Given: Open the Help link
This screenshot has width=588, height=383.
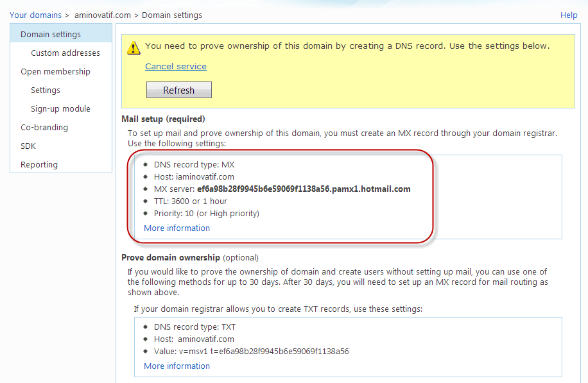Looking at the screenshot, I should click(x=569, y=15).
